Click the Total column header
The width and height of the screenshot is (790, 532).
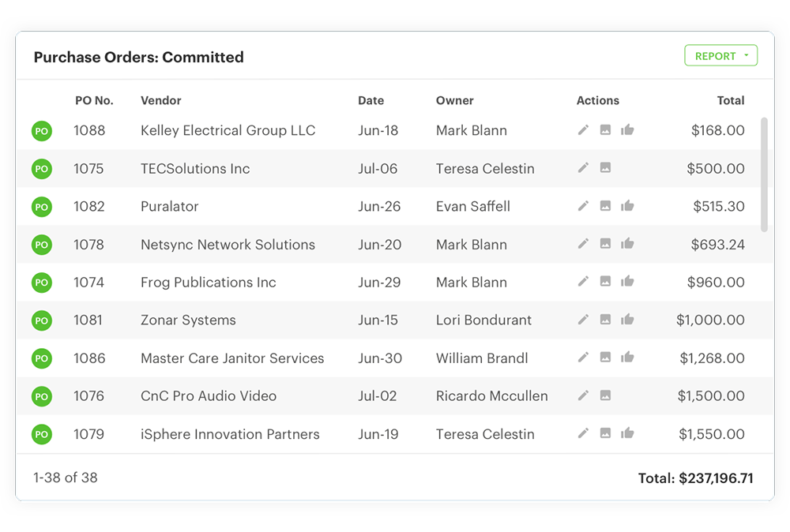click(730, 100)
